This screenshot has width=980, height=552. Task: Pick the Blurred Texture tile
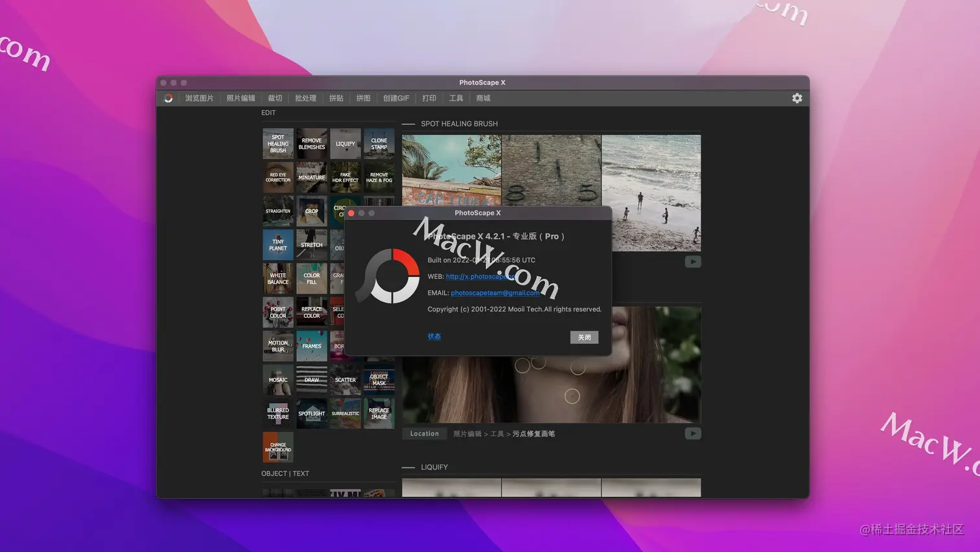(278, 413)
